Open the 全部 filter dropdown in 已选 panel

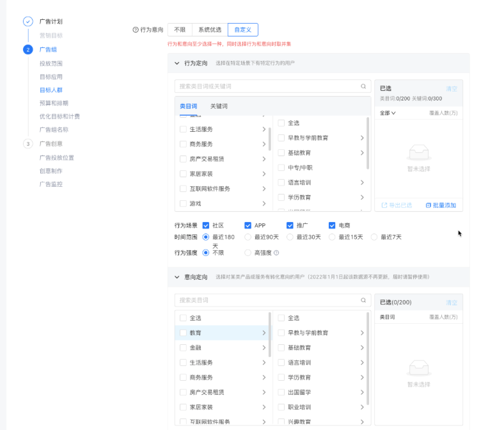(x=388, y=113)
